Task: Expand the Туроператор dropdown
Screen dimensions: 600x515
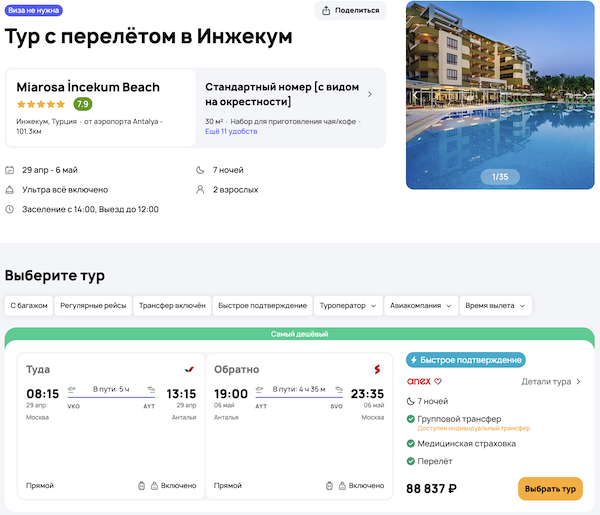Action: (348, 305)
